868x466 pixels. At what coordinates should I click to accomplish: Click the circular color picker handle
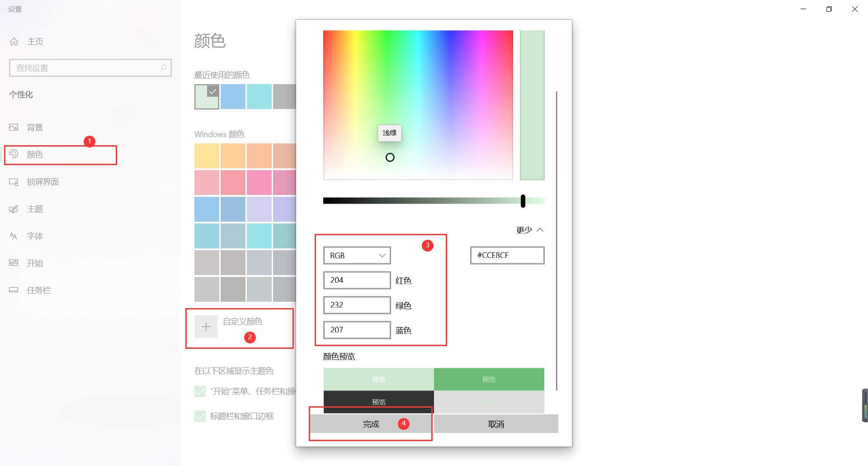(390, 157)
